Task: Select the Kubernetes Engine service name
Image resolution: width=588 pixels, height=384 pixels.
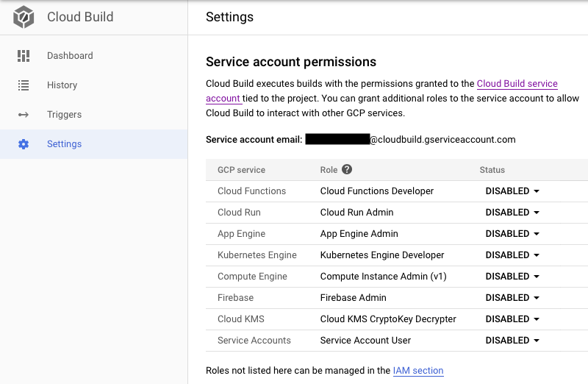Action: pyautogui.click(x=257, y=255)
